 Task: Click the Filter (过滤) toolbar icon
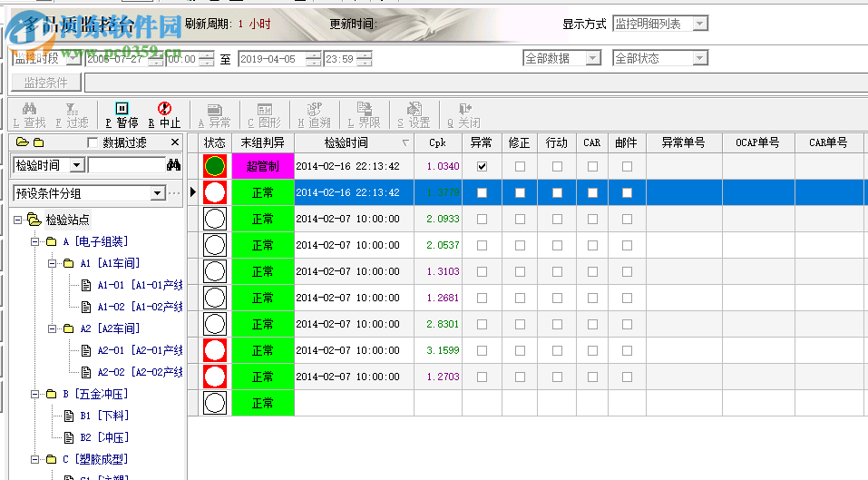[x=72, y=109]
